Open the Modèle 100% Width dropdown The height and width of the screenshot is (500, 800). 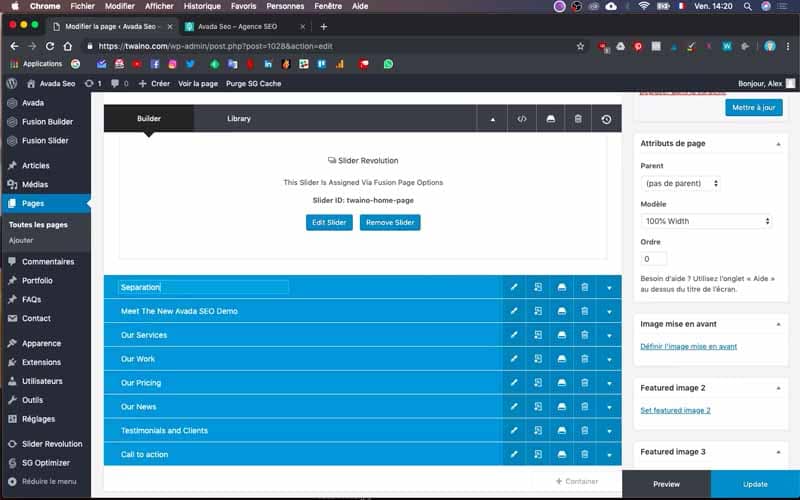[706, 221]
